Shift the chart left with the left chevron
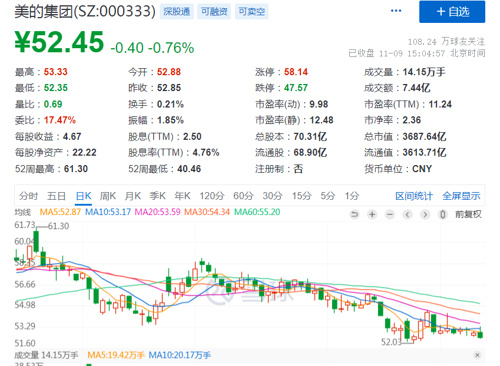Screen dimensions: 500x366 407,214
